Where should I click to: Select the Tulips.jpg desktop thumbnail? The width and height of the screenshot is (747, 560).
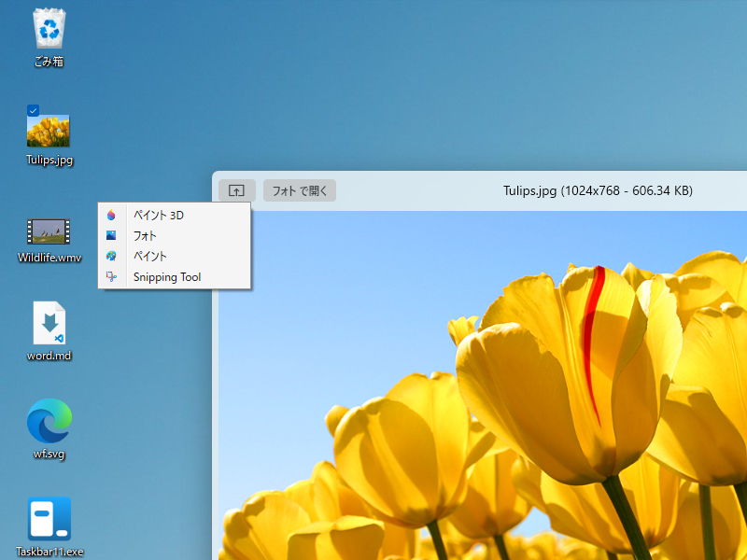tap(49, 130)
